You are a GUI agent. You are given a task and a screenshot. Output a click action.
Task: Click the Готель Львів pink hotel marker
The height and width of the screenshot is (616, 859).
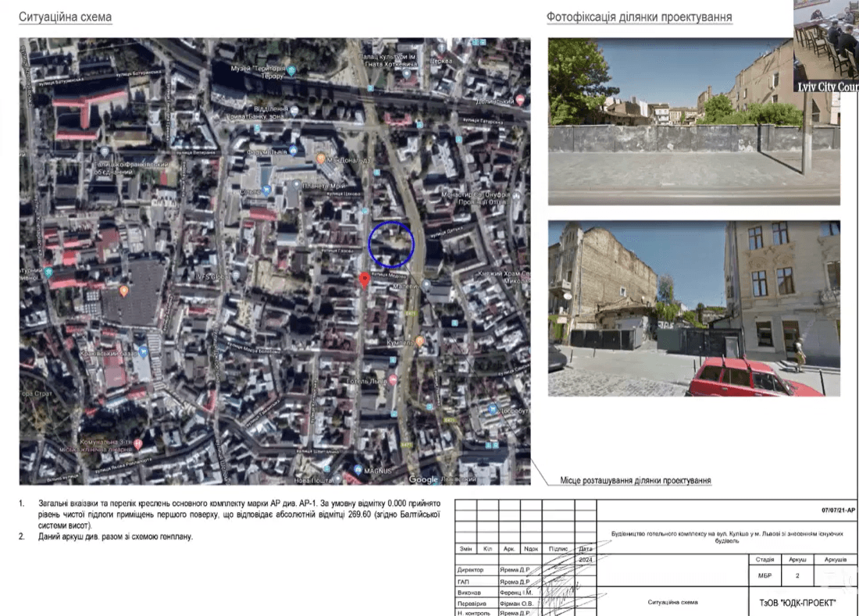point(393,379)
